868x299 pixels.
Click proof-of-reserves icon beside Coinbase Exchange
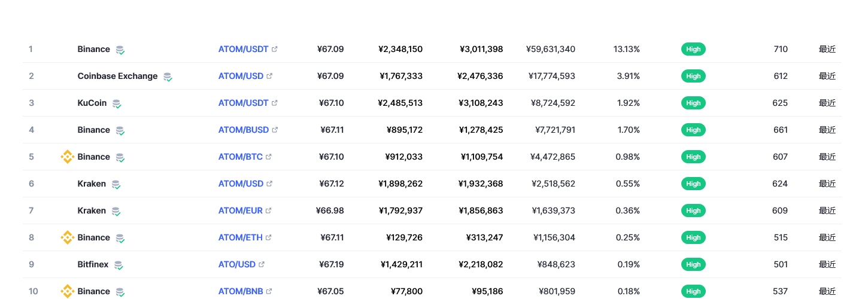(168, 77)
